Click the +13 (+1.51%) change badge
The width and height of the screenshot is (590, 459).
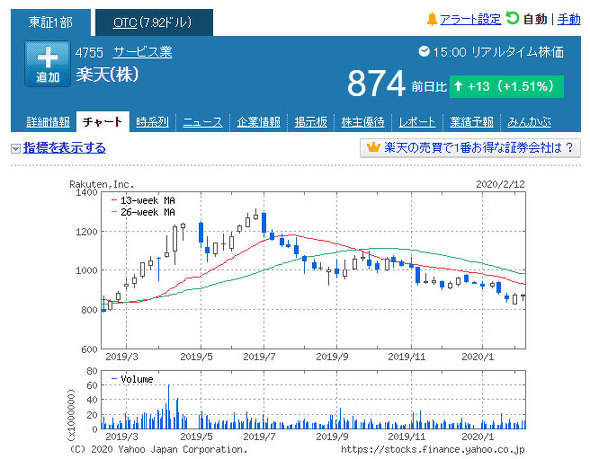506,87
